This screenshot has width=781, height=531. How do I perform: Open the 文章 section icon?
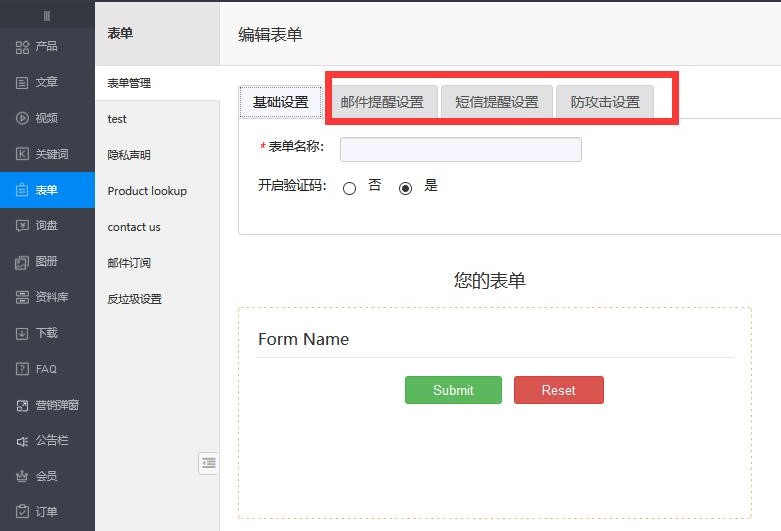click(22, 83)
